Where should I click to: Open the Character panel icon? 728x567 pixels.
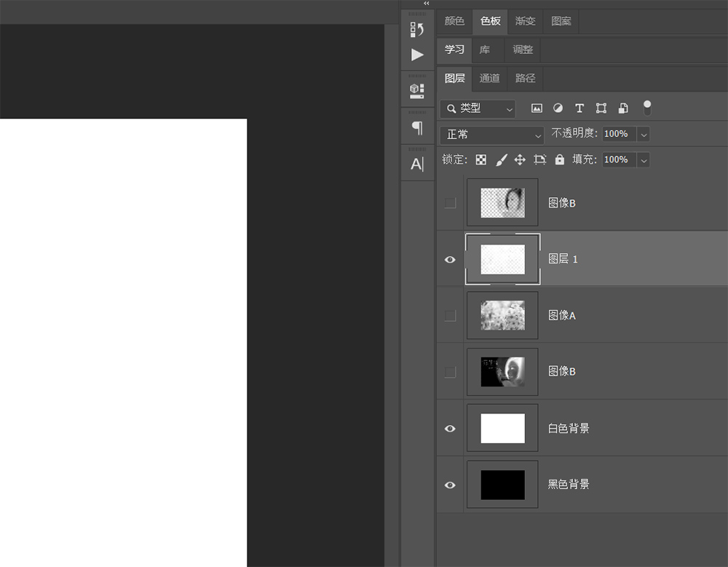coord(417,164)
